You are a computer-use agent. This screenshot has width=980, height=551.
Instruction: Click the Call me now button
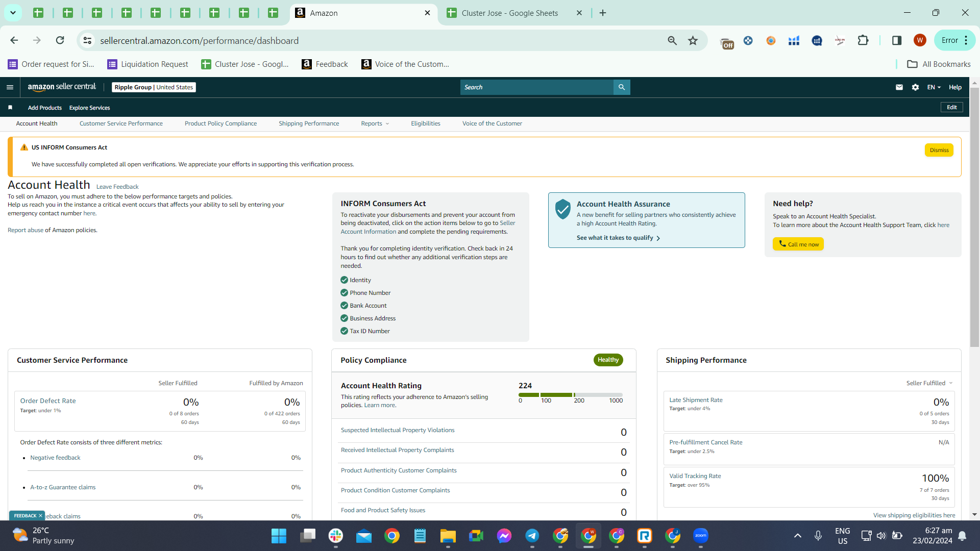point(798,244)
